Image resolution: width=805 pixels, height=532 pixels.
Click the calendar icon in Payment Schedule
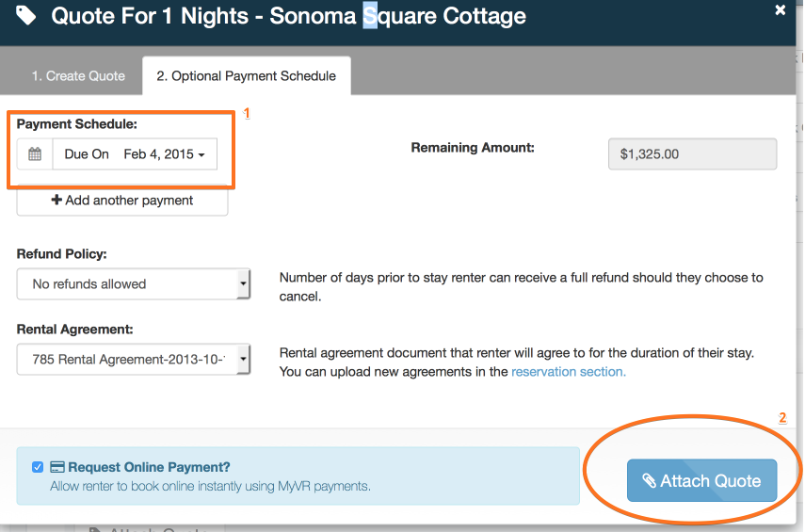(35, 154)
